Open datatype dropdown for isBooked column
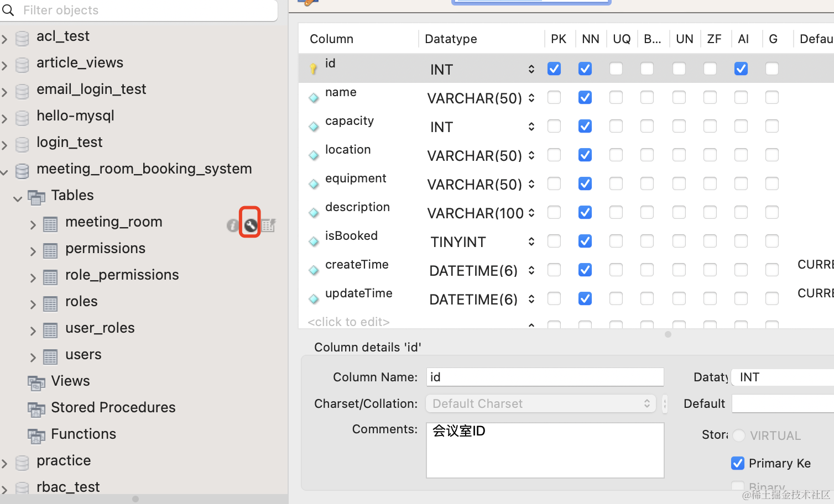The width and height of the screenshot is (834, 504). tap(531, 242)
